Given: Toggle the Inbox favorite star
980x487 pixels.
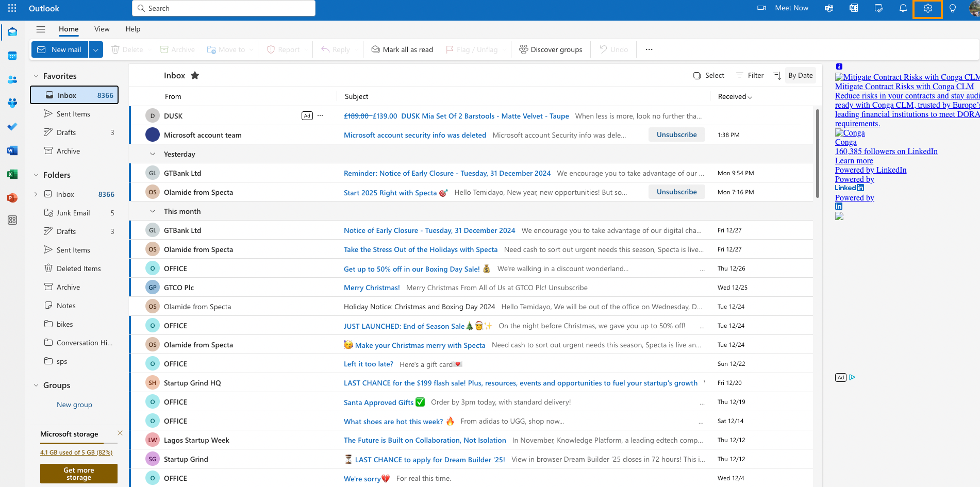Looking at the screenshot, I should tap(195, 75).
